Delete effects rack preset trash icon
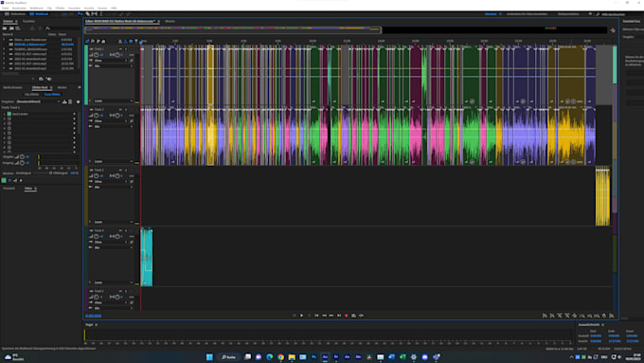This screenshot has width=644, height=363. pos(70,101)
